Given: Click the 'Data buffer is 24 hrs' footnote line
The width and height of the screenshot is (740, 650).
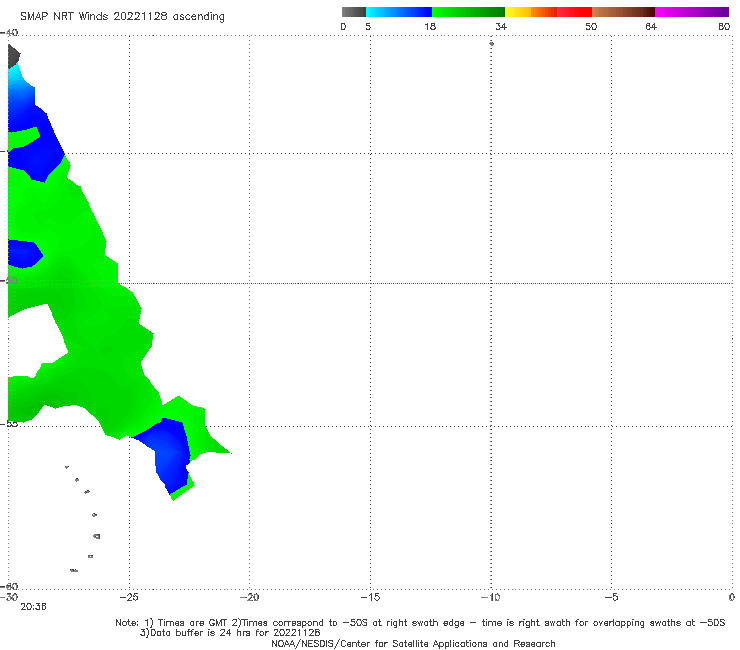Looking at the screenshot, I should 230,633.
